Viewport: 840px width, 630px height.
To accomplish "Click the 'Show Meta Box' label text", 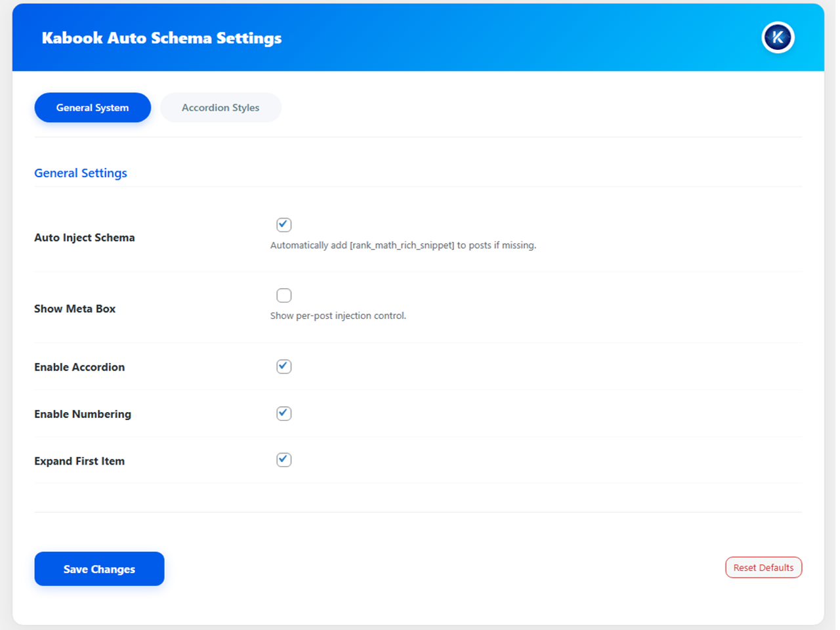I will click(75, 308).
